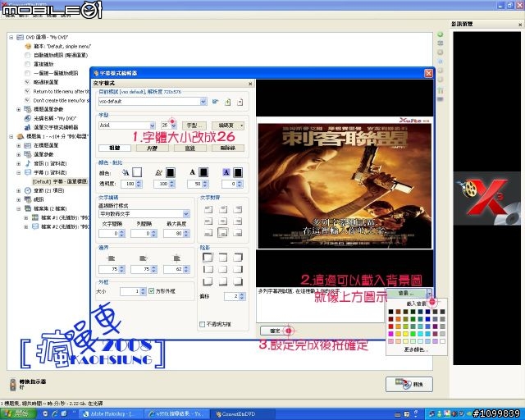Screen dimensions: 525x420
Task: Toggle the 方形外框 square outline checkbox
Action: pyautogui.click(x=151, y=290)
